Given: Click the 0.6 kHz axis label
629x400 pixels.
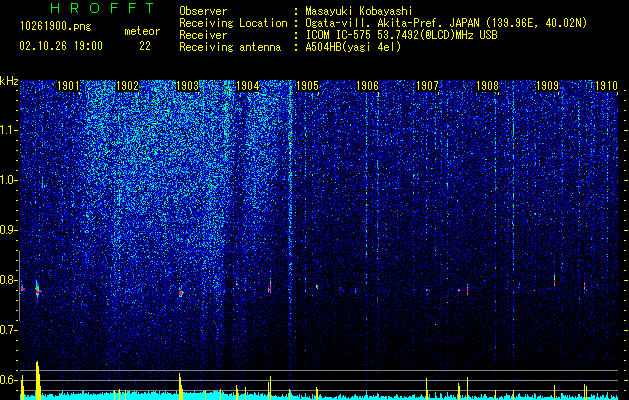Looking at the screenshot, I should [9, 380].
